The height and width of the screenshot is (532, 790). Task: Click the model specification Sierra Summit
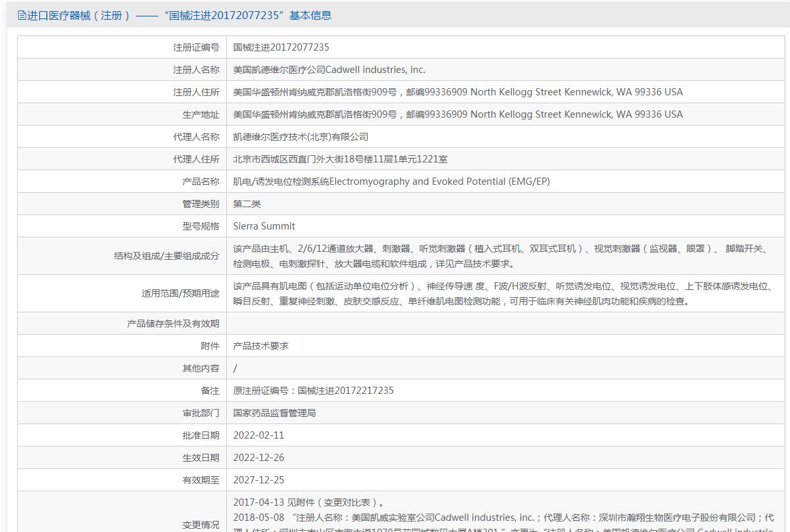(264, 226)
